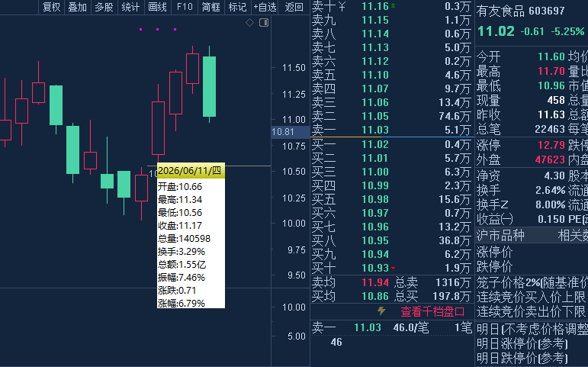
Task: Click the lightning bolt icon beside 查看千档盘口
Action: point(381,311)
